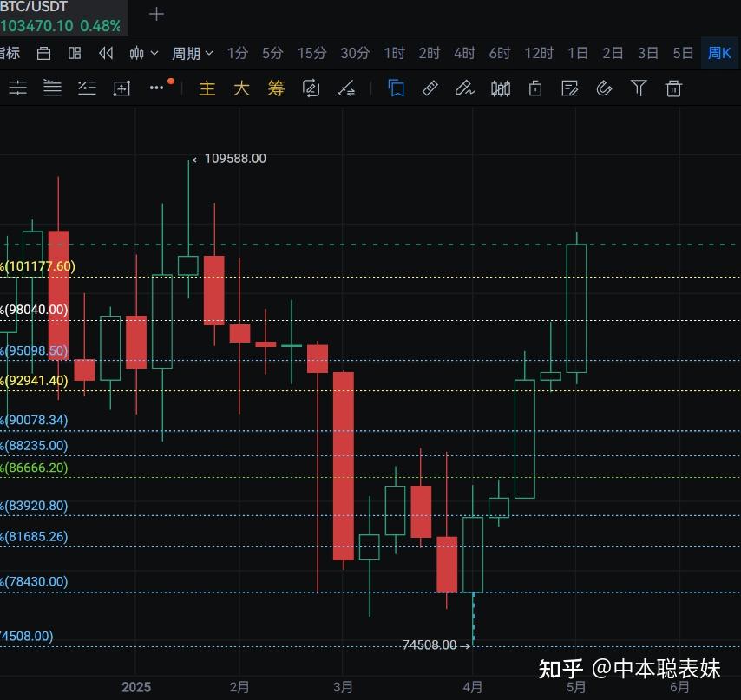
Task: Delete drawings with trash icon
Action: (x=673, y=88)
